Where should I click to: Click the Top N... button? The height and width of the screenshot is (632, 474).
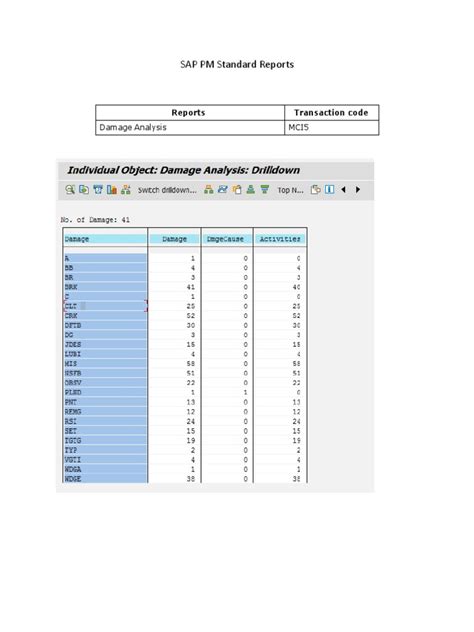(290, 190)
